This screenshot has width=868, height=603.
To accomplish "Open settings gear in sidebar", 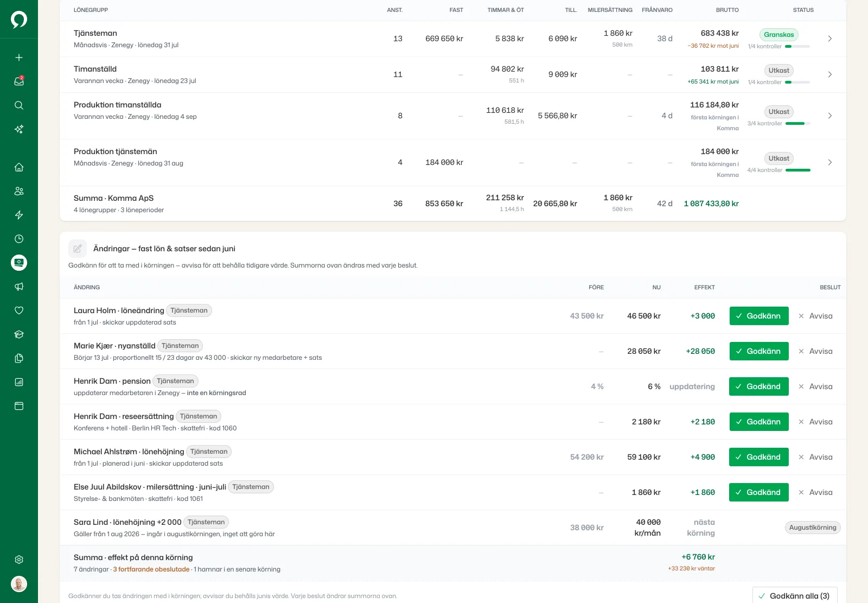I will point(19,560).
